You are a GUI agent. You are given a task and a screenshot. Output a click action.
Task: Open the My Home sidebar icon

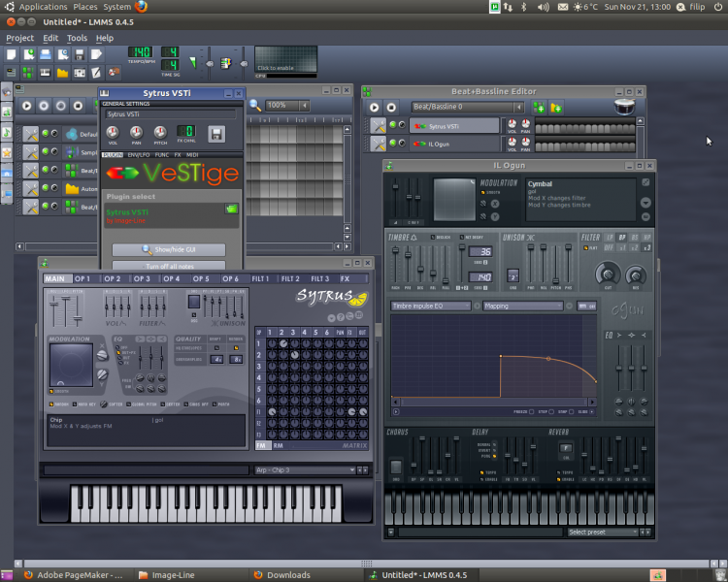coord(7,173)
